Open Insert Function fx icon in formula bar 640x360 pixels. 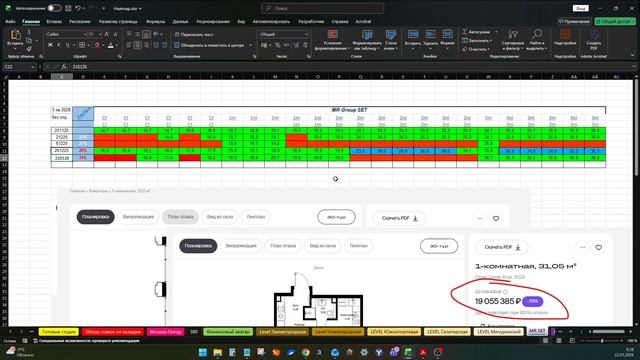[x=64, y=67]
